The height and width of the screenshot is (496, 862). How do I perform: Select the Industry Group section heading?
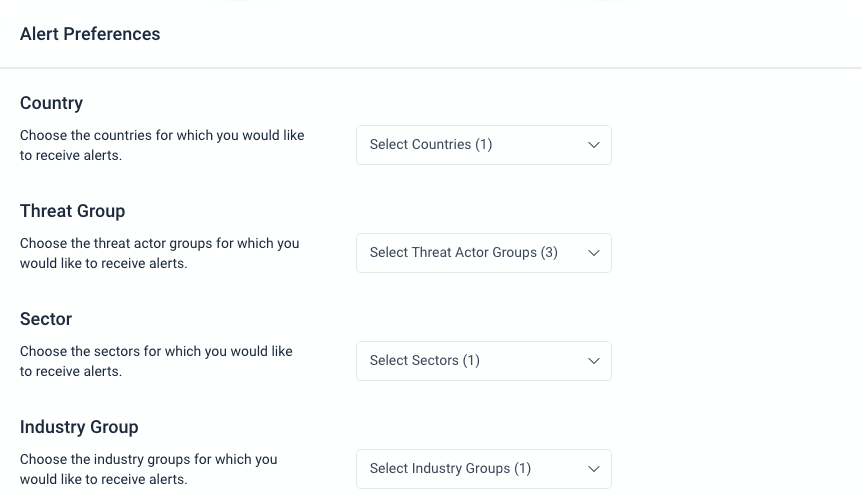79,427
